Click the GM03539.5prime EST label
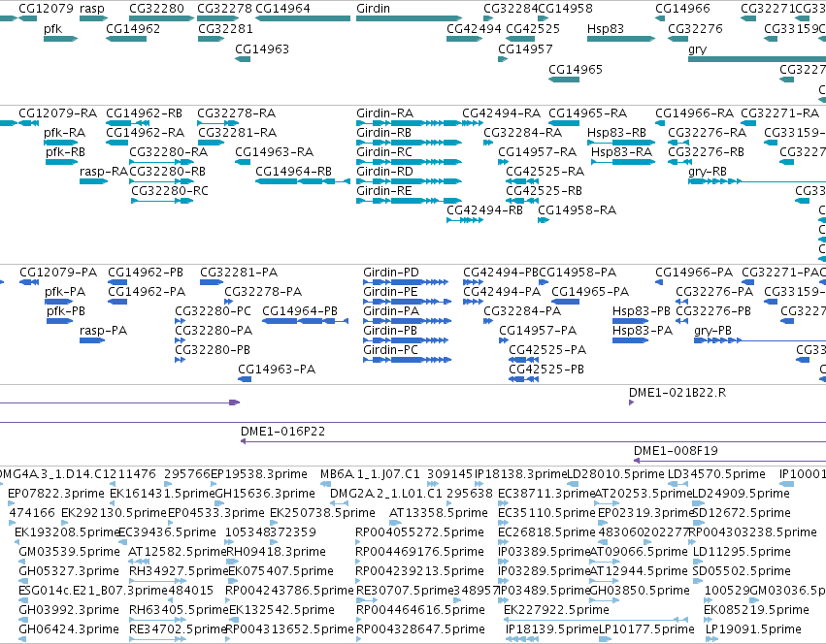This screenshot has width=826, height=644. [70, 552]
